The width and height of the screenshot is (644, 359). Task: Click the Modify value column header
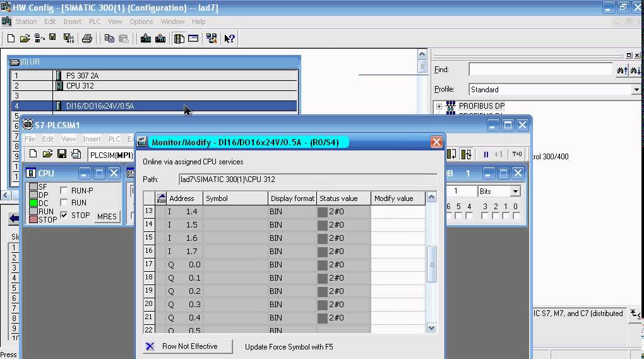pos(398,198)
